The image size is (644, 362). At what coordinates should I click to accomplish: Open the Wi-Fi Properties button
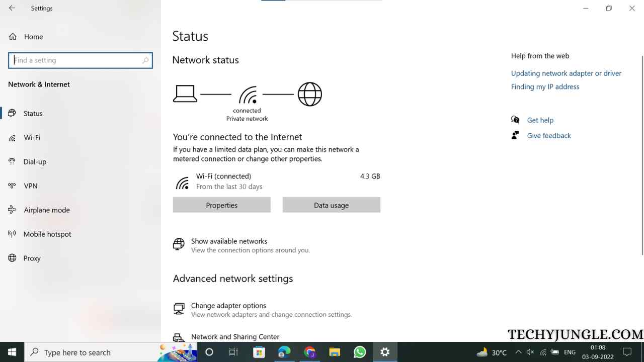[x=222, y=205]
